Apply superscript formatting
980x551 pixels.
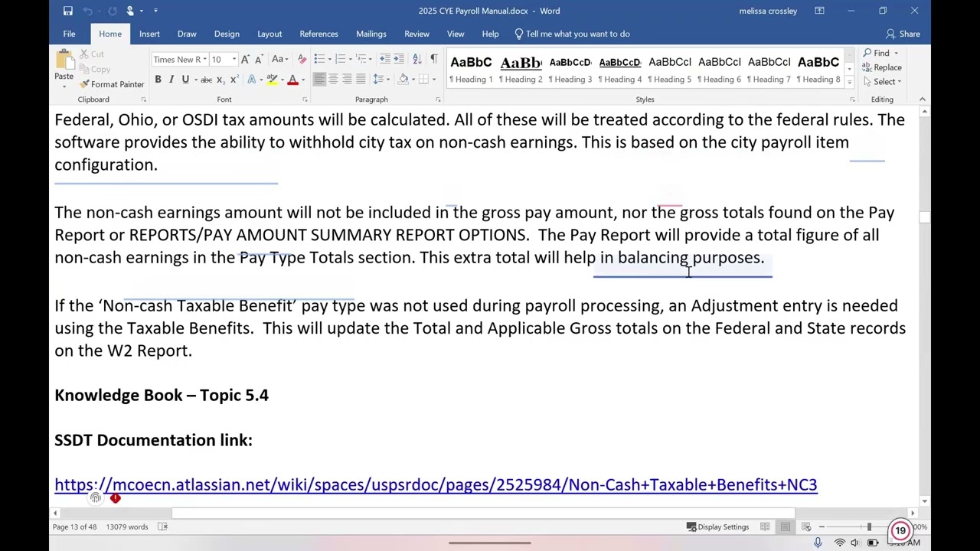click(x=233, y=80)
